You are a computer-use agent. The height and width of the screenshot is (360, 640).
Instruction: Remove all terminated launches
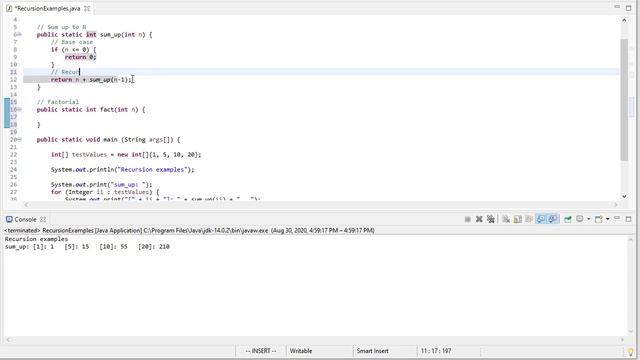(491, 219)
